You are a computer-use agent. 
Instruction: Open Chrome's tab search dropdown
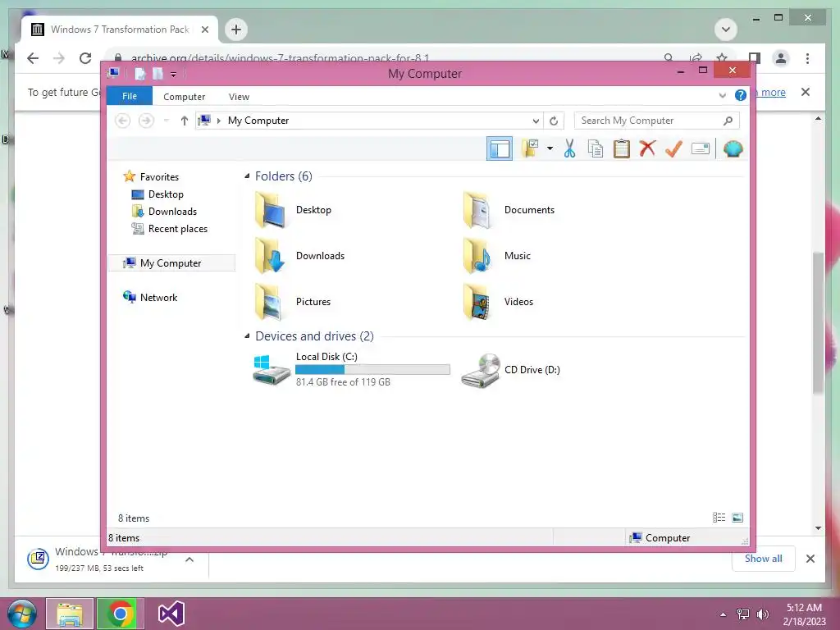pyautogui.click(x=726, y=30)
